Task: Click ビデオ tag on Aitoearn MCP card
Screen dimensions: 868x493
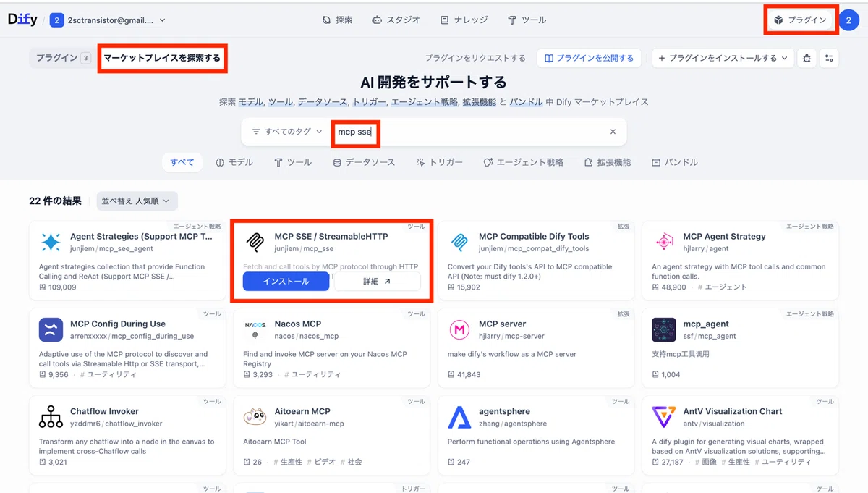Action: tap(323, 462)
